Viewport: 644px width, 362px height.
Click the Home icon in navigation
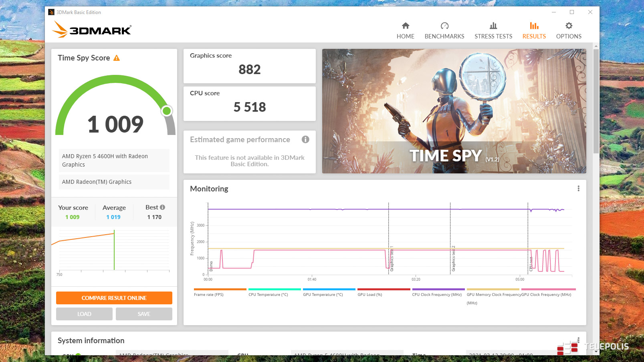[405, 26]
